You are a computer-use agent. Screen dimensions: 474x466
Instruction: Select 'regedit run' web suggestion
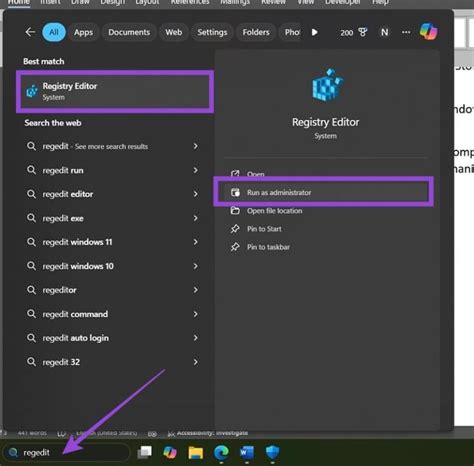click(63, 170)
